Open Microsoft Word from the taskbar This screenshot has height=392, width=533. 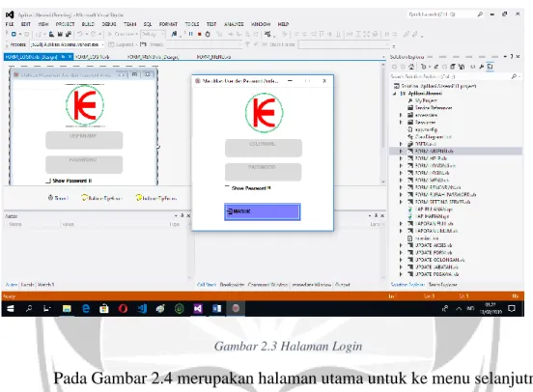tap(217, 308)
